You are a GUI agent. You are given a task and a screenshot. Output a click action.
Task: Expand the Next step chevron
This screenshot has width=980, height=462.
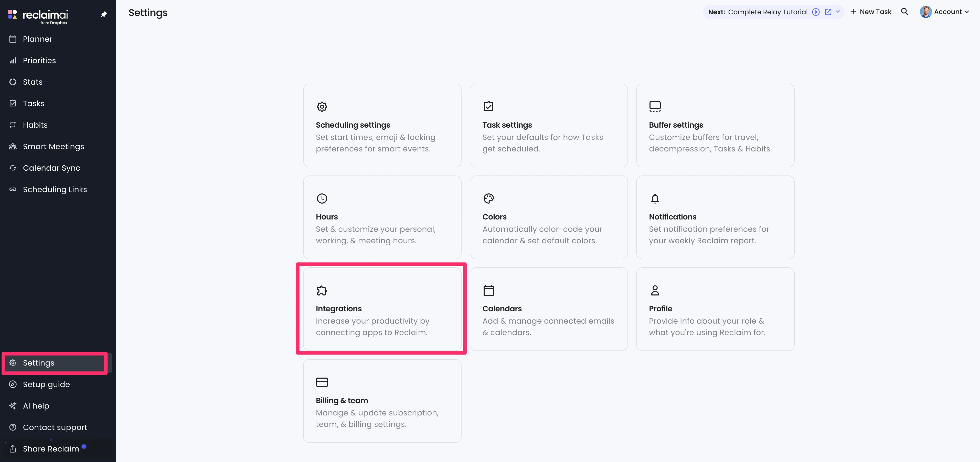[x=838, y=12]
